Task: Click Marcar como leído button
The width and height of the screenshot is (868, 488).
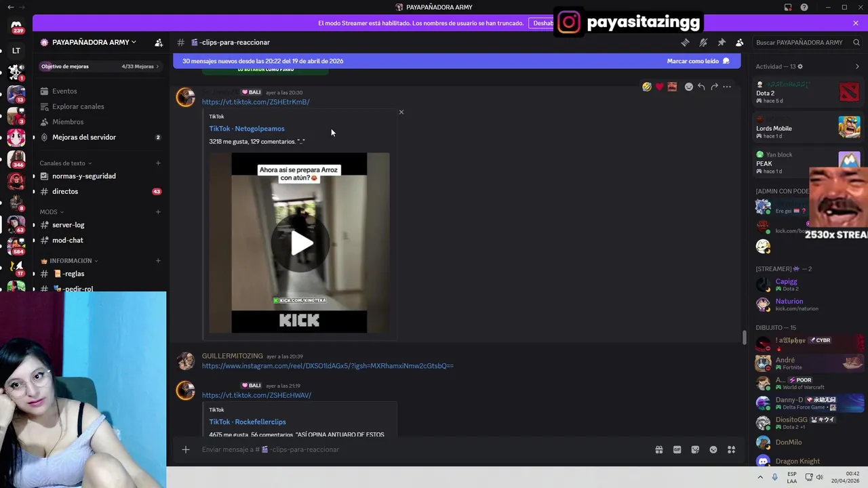Action: [x=698, y=61]
